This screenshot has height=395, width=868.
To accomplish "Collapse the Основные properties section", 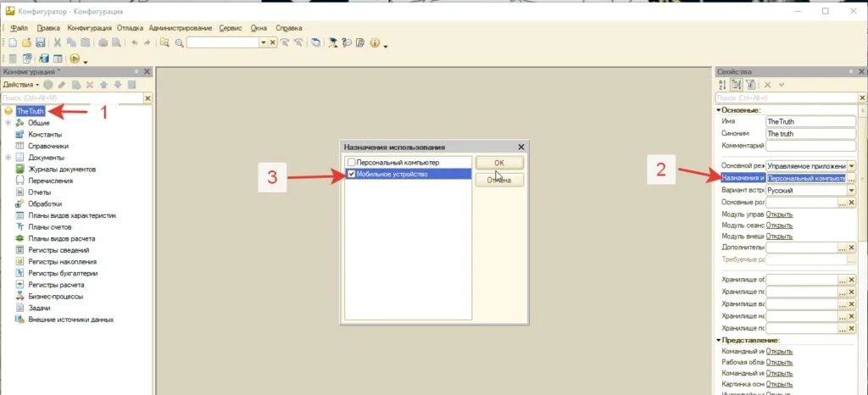I will click(x=719, y=110).
